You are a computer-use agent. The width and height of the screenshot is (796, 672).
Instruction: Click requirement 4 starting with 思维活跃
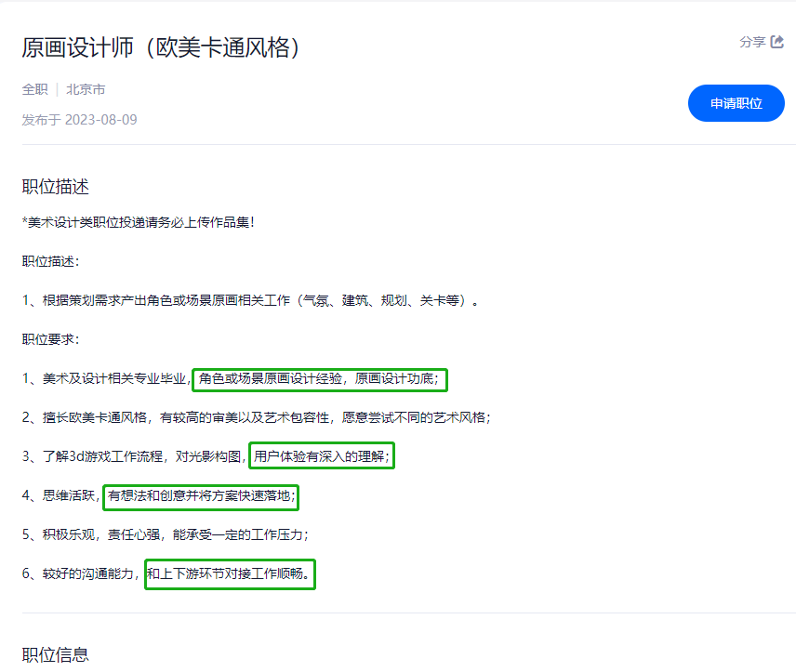pyautogui.click(x=160, y=496)
